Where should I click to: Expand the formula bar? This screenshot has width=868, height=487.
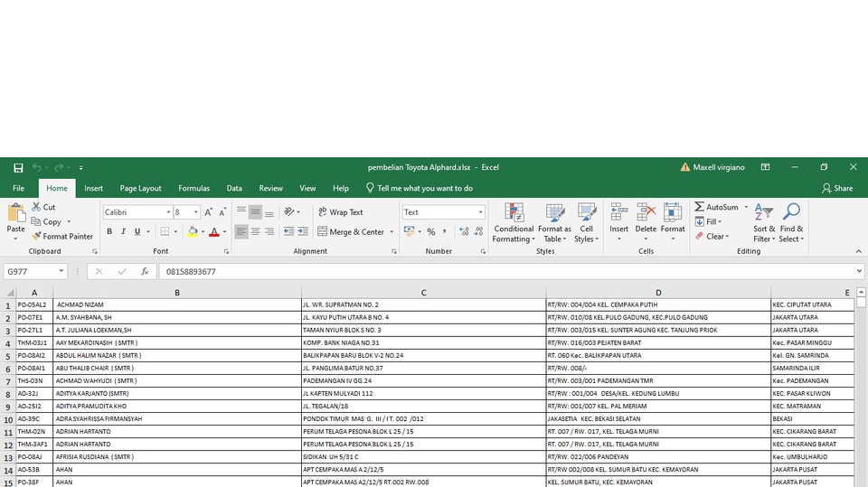pos(859,271)
